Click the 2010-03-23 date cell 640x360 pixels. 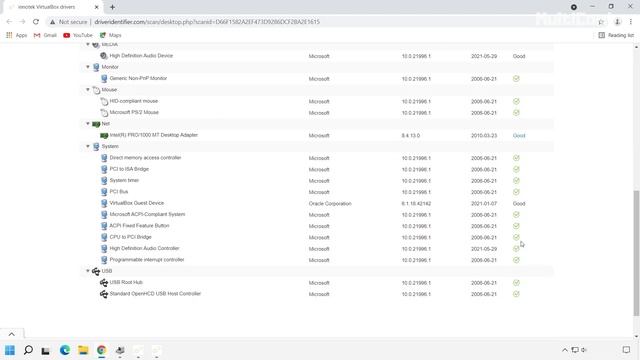click(484, 136)
